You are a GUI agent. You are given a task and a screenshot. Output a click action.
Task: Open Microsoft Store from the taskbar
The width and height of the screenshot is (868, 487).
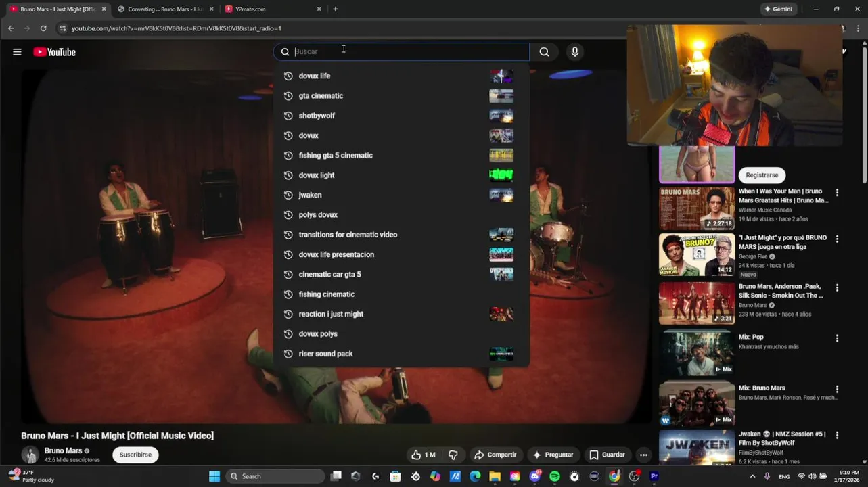point(396,476)
